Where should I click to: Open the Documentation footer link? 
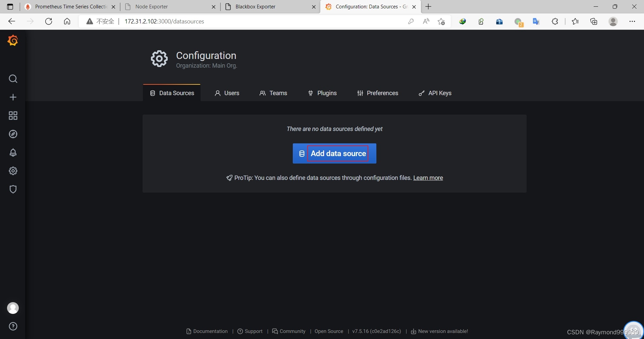(207, 331)
